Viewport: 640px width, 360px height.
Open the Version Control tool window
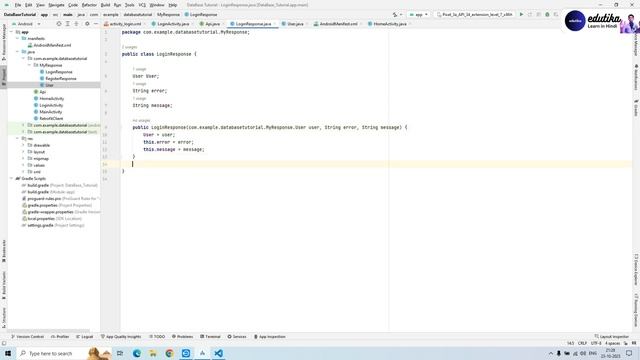pos(27,337)
